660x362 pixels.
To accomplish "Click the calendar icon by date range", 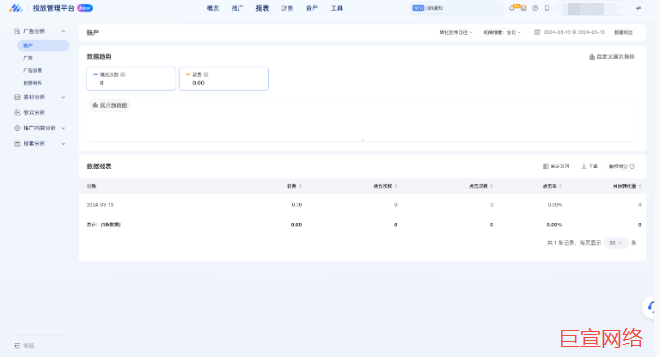I will click(x=537, y=32).
